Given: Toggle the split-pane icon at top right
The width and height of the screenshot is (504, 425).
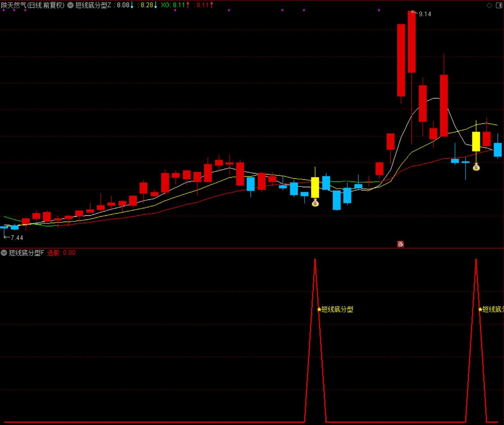Looking at the screenshot, I should click(499, 5).
